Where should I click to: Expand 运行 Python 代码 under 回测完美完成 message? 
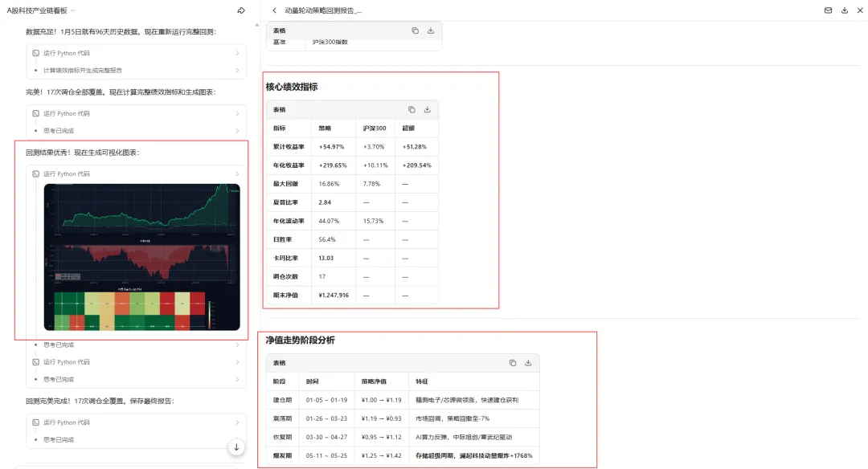pos(136,422)
